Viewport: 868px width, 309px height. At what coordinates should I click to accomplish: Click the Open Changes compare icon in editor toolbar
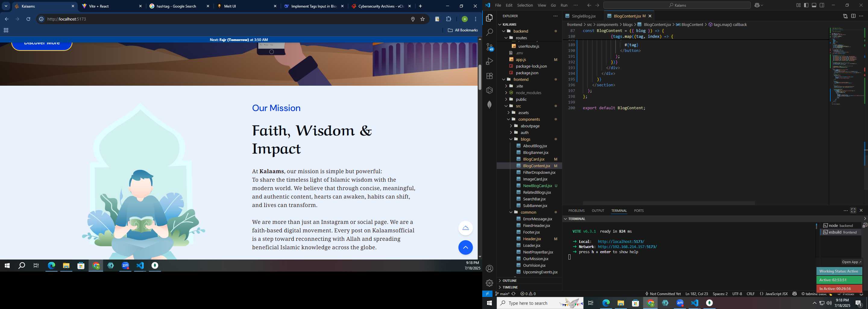pyautogui.click(x=845, y=16)
